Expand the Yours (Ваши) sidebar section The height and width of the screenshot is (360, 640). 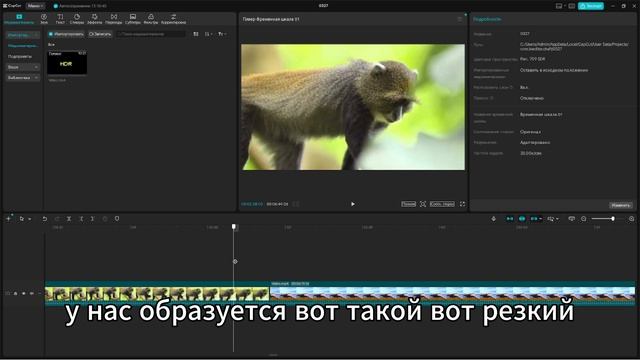tap(23, 67)
